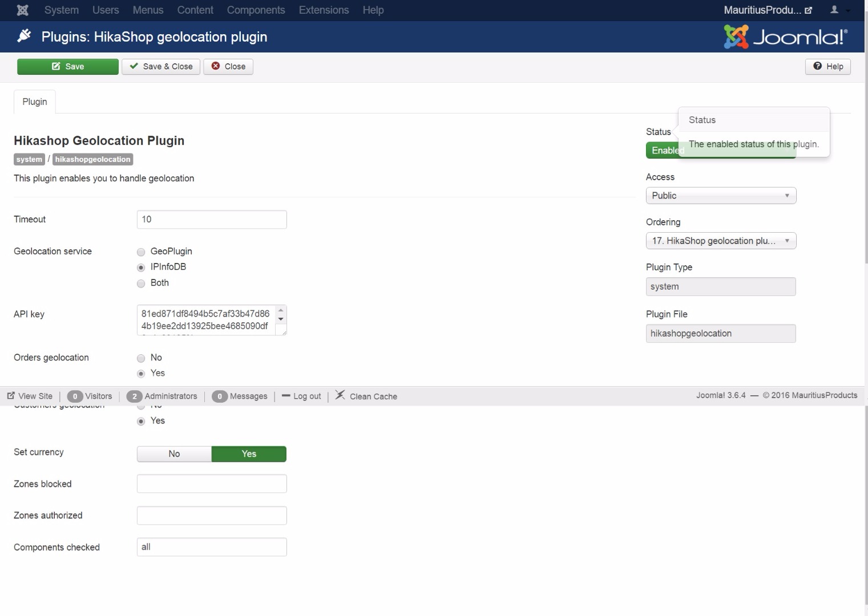Open the MauritiusProdu... site link

click(x=768, y=10)
